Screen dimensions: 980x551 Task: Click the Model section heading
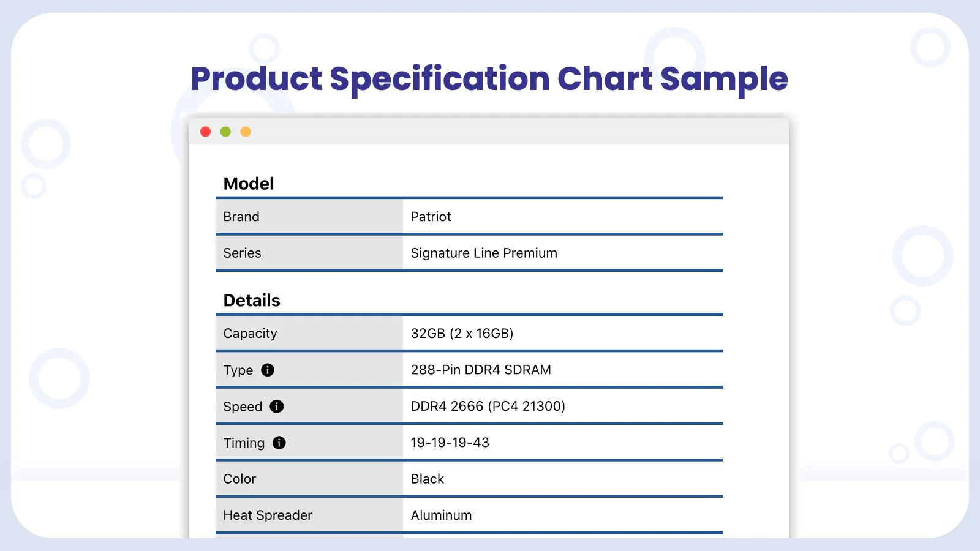(x=249, y=184)
